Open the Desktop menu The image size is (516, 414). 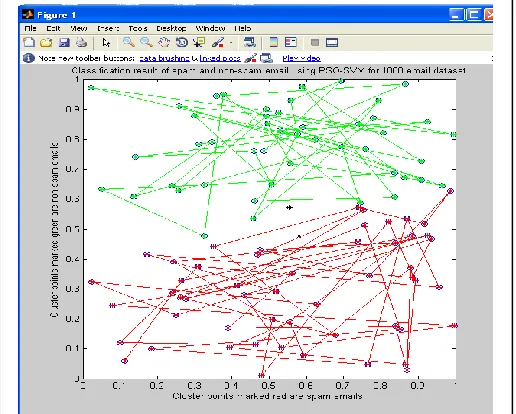[x=171, y=28]
